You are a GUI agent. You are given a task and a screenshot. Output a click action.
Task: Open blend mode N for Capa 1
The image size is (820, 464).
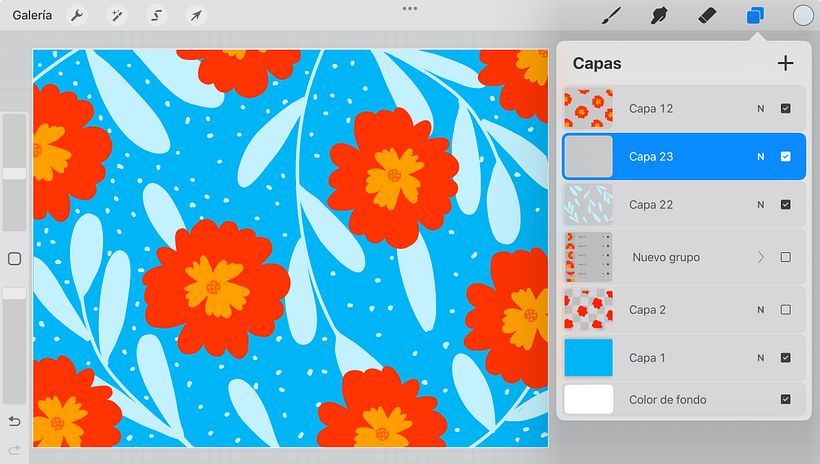[x=760, y=358]
